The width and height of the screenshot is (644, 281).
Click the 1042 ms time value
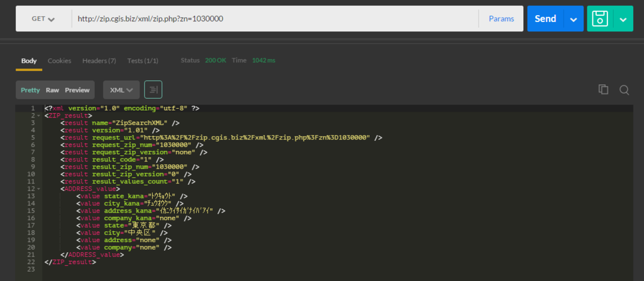click(264, 60)
